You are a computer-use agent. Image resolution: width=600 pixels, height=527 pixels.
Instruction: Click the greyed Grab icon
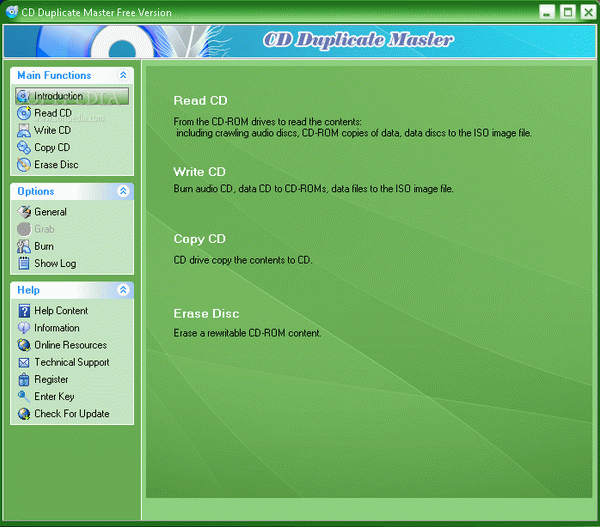(x=24, y=229)
